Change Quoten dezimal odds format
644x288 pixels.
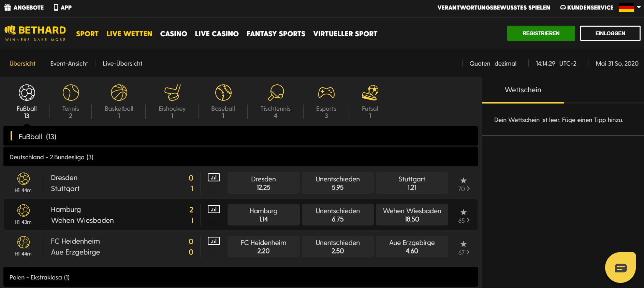click(493, 64)
